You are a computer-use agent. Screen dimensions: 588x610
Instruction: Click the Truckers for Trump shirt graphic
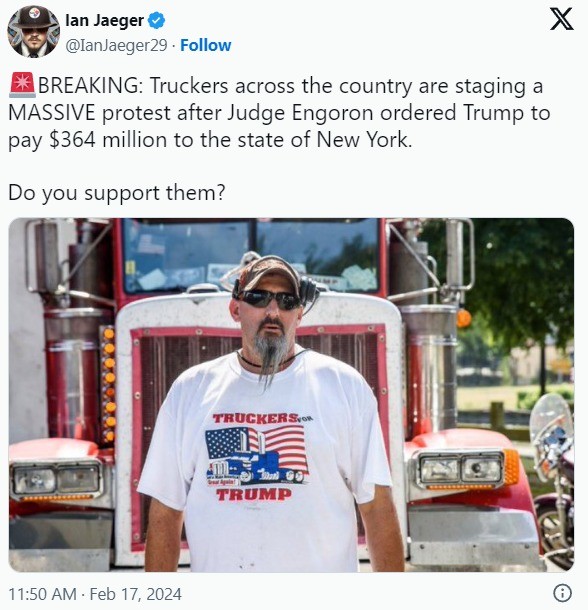(x=258, y=457)
